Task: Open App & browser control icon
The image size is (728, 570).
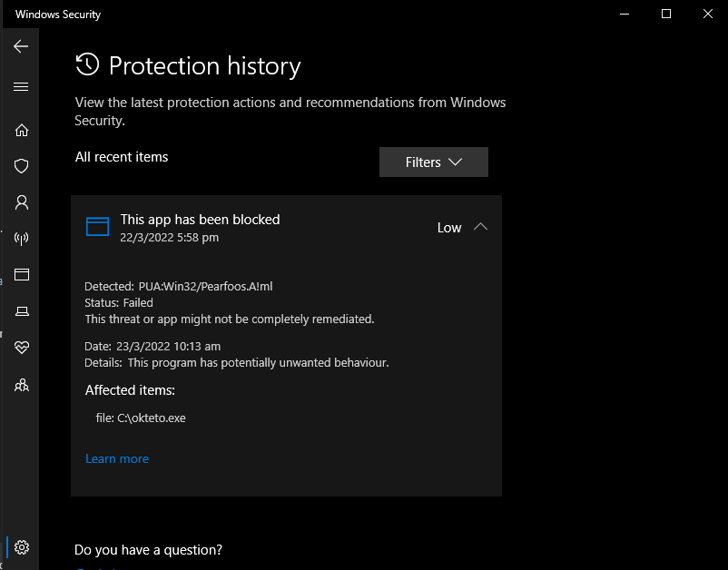Action: pyautogui.click(x=22, y=275)
